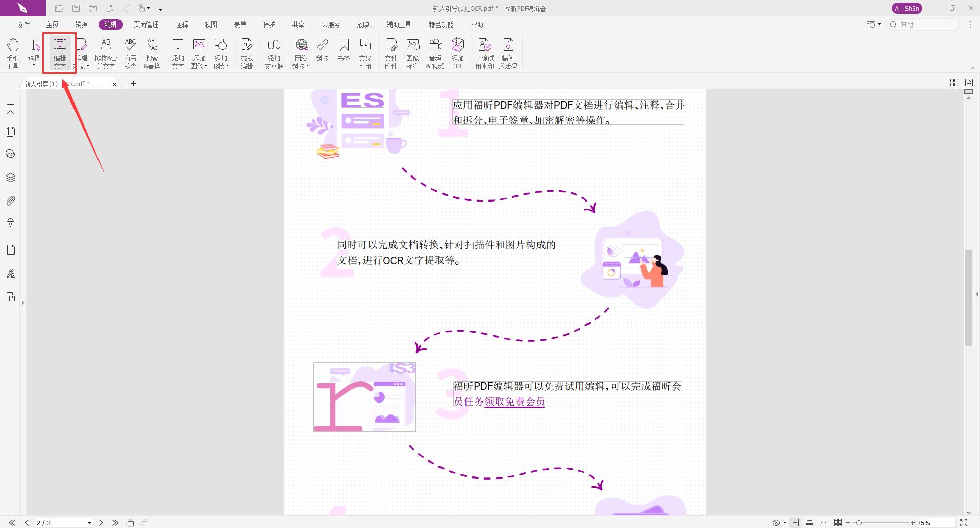The image size is (980, 528).
Task: Open the 云服务 menu
Action: tap(330, 24)
